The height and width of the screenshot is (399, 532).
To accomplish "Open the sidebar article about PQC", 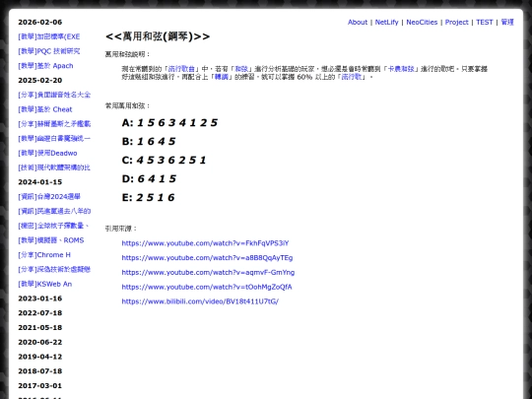I will click(x=49, y=51).
